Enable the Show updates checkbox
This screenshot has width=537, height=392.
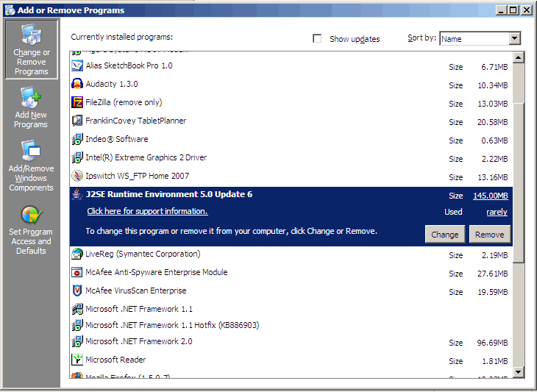click(317, 38)
